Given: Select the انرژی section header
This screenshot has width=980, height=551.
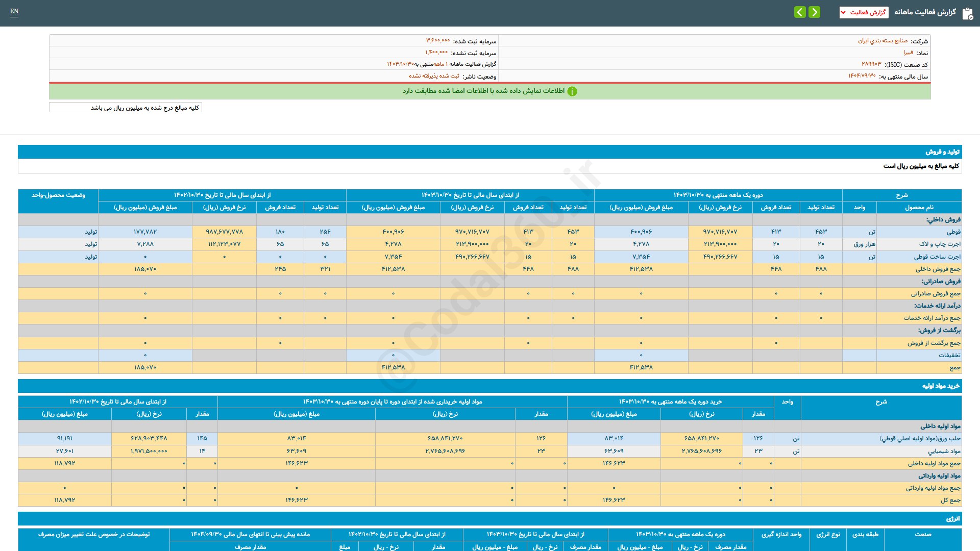Looking at the screenshot, I should [x=952, y=519].
